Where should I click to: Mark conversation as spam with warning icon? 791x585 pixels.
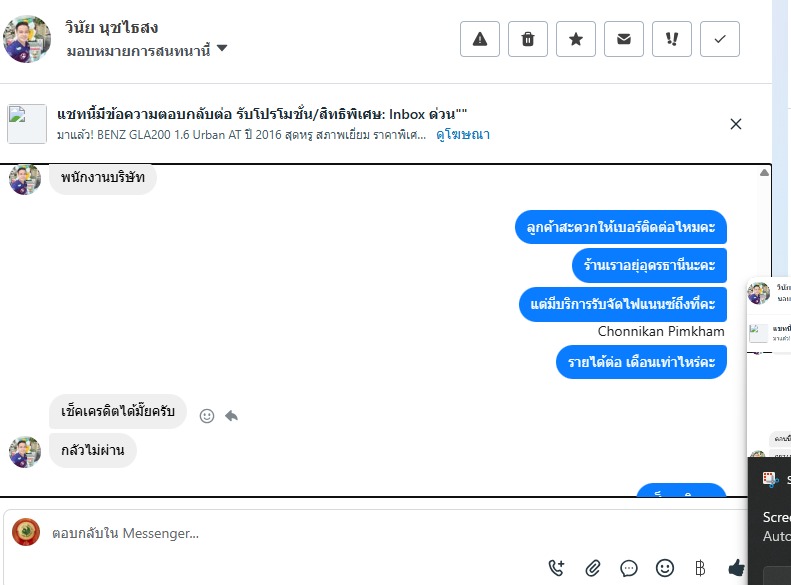coord(480,39)
